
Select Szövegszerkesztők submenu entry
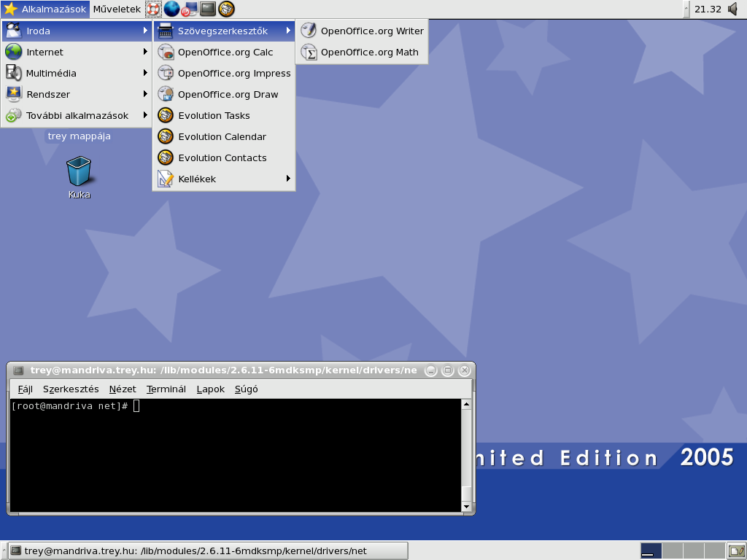pyautogui.click(x=224, y=31)
